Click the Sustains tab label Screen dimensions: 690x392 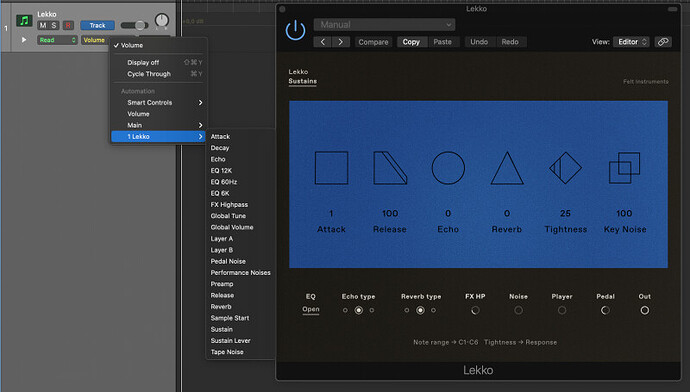302,81
